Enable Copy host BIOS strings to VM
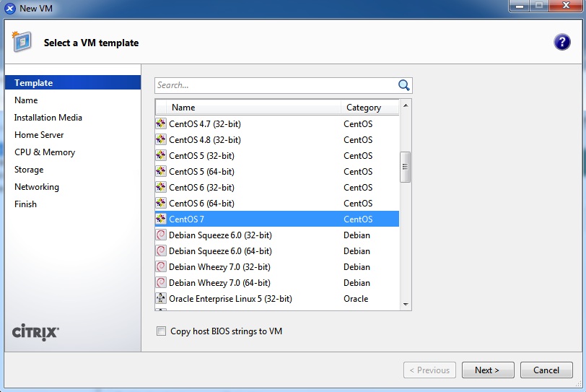Viewport: 586px width, 392px height. 161,331
